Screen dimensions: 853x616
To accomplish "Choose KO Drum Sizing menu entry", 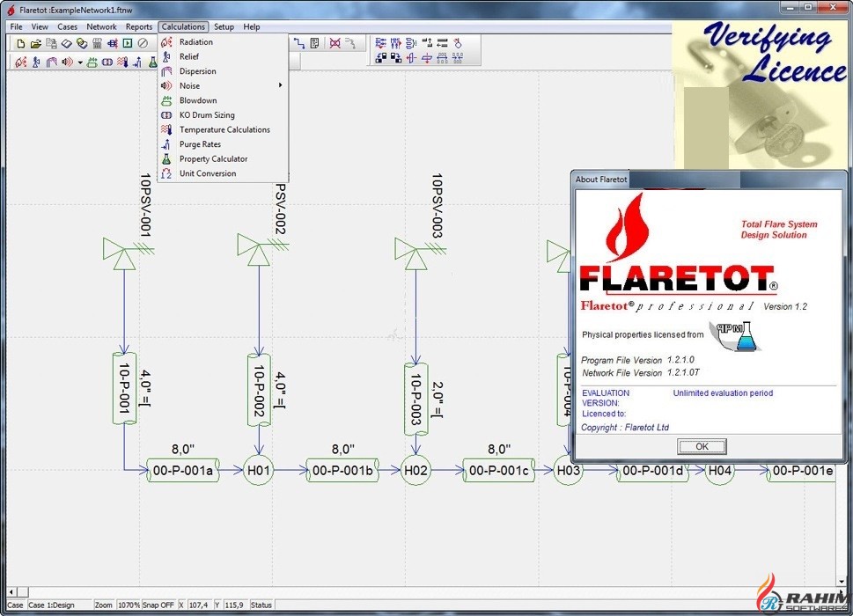I will pyautogui.click(x=223, y=114).
